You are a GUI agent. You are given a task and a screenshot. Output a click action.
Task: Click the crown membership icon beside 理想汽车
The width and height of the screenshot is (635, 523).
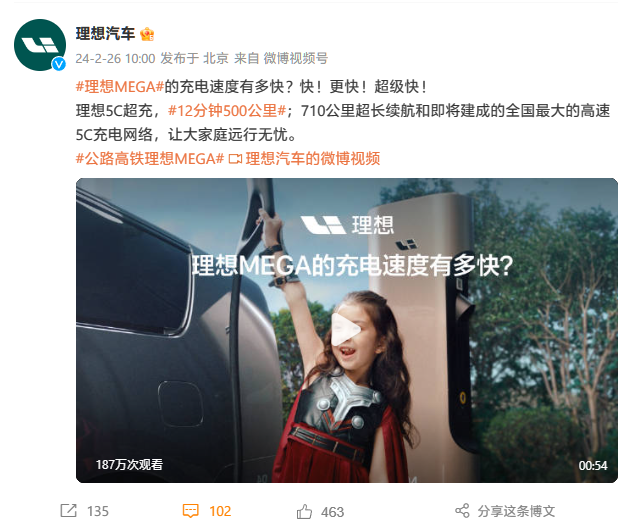tap(147, 34)
